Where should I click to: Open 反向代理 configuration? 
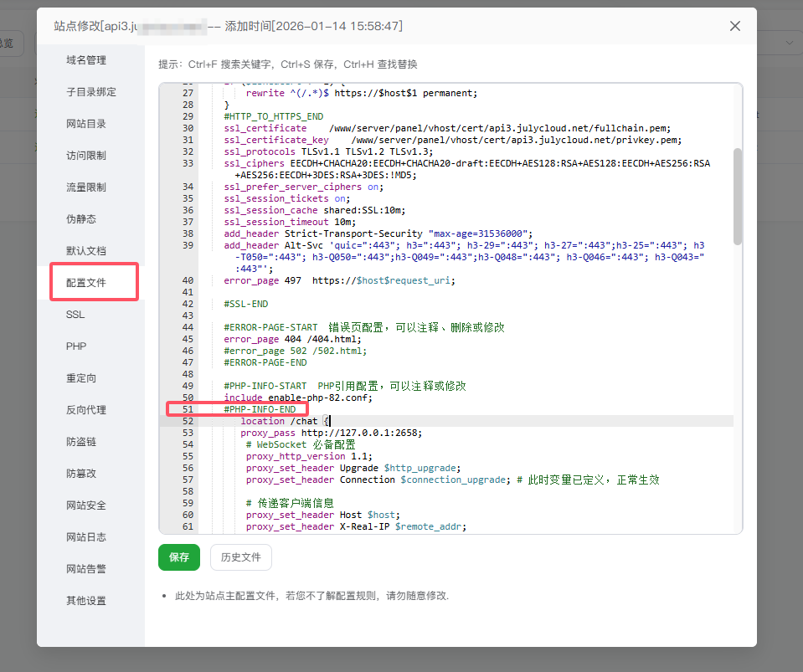click(x=86, y=410)
